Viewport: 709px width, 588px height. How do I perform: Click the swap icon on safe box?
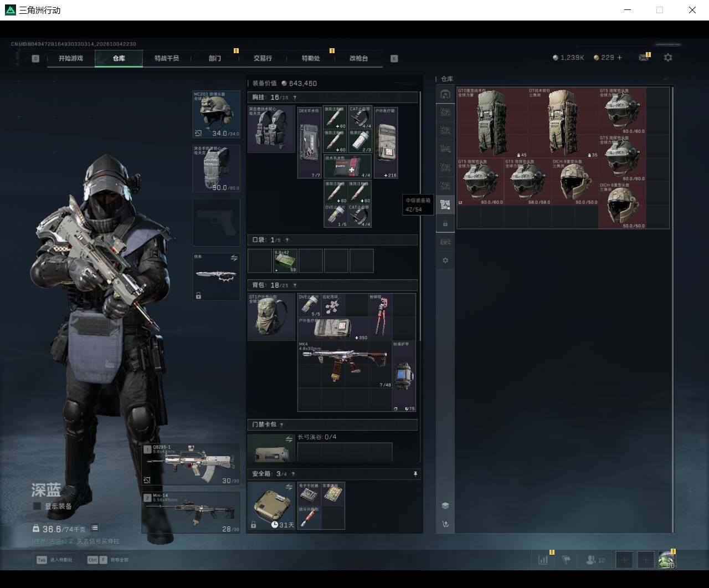(289, 487)
